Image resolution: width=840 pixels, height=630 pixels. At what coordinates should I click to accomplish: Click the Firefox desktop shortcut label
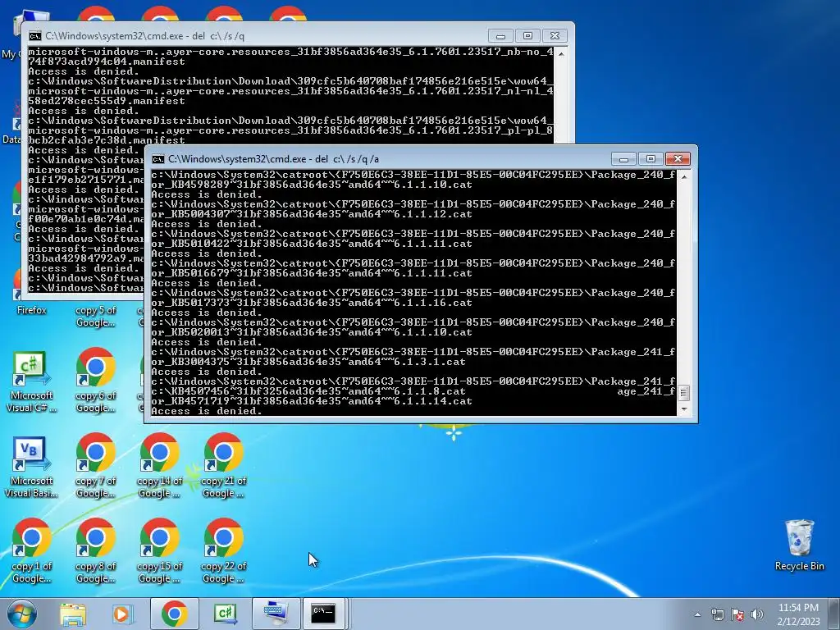click(32, 309)
